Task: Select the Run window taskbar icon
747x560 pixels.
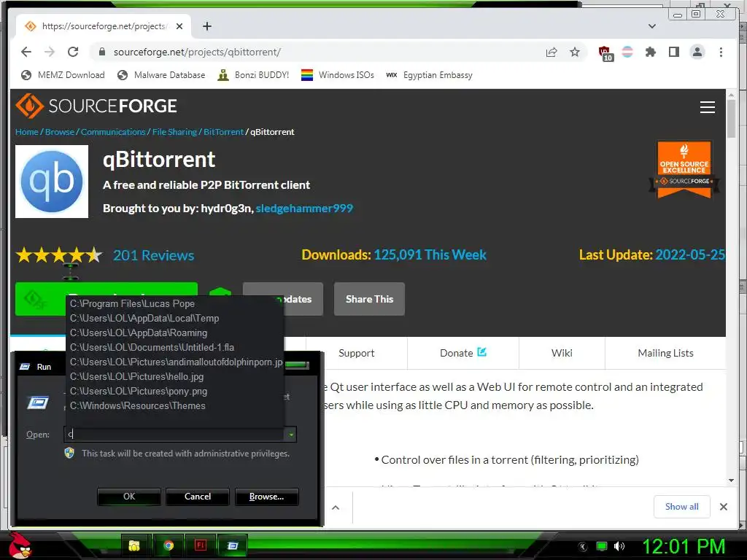Action: tap(233, 545)
